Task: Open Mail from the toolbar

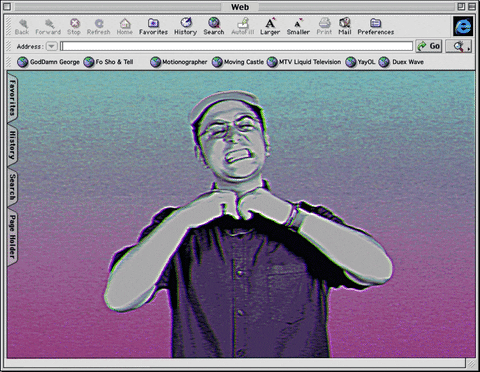Action: 345,27
